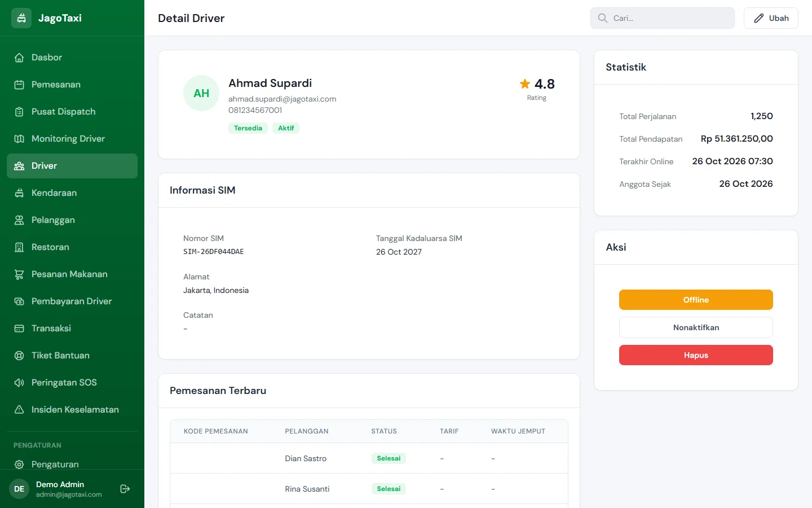Click Selesai badge in Rina Susanti row
The height and width of the screenshot is (508, 812).
click(389, 489)
